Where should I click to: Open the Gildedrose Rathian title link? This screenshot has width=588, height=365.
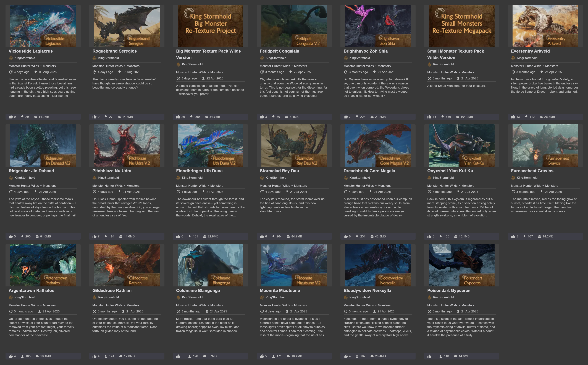click(112, 290)
